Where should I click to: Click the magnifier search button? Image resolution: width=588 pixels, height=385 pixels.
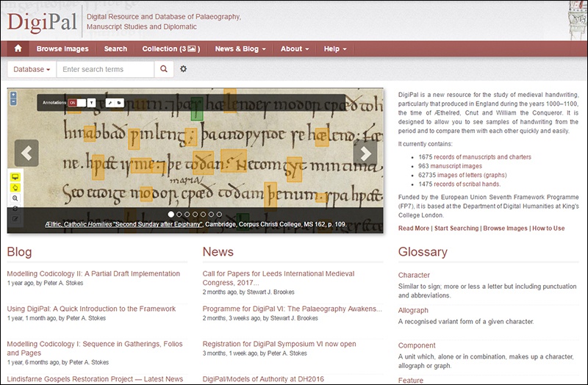[x=164, y=69]
